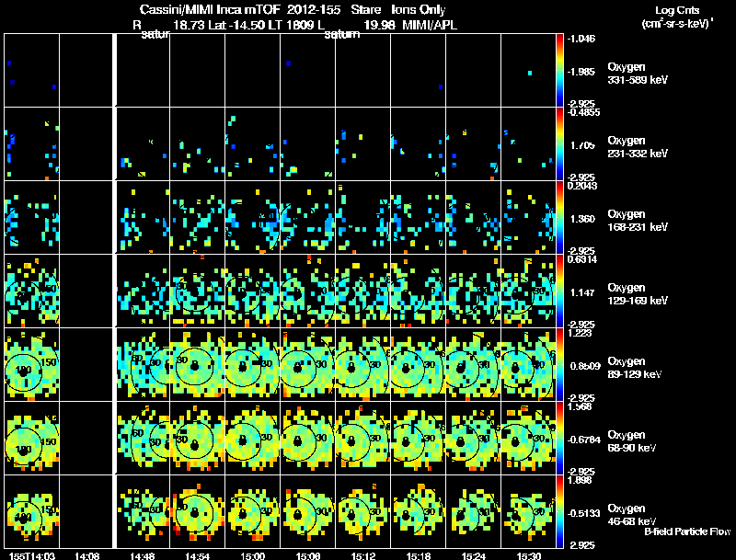Click the Oxygen 331-589 keV label

point(638,74)
